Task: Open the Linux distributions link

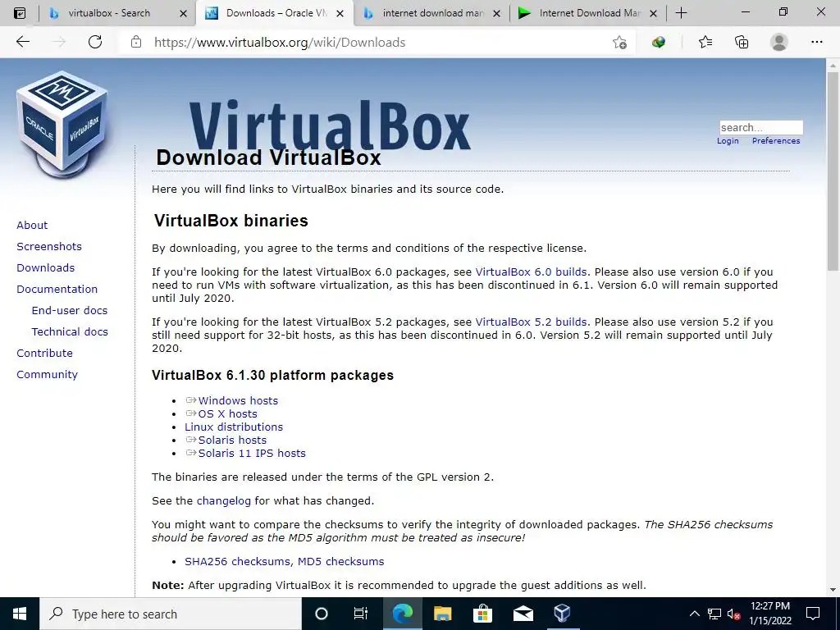Action: click(234, 427)
